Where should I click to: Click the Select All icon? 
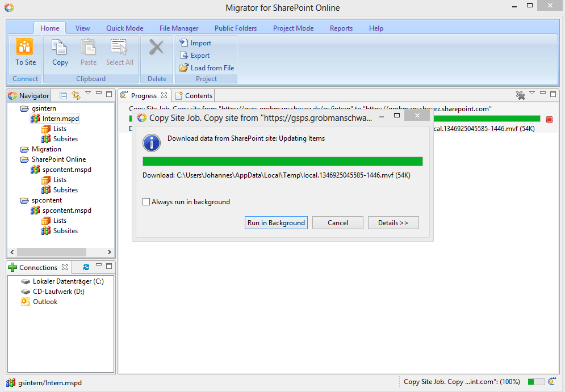pos(119,48)
